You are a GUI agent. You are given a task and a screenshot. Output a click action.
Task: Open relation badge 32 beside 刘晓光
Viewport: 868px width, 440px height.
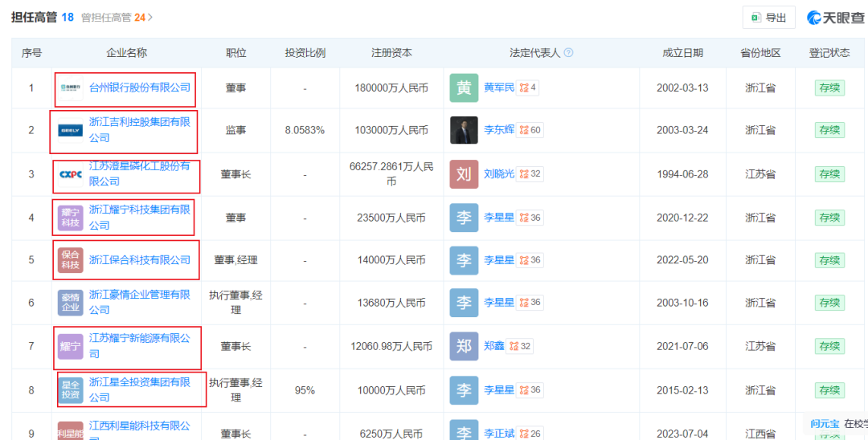tap(530, 173)
